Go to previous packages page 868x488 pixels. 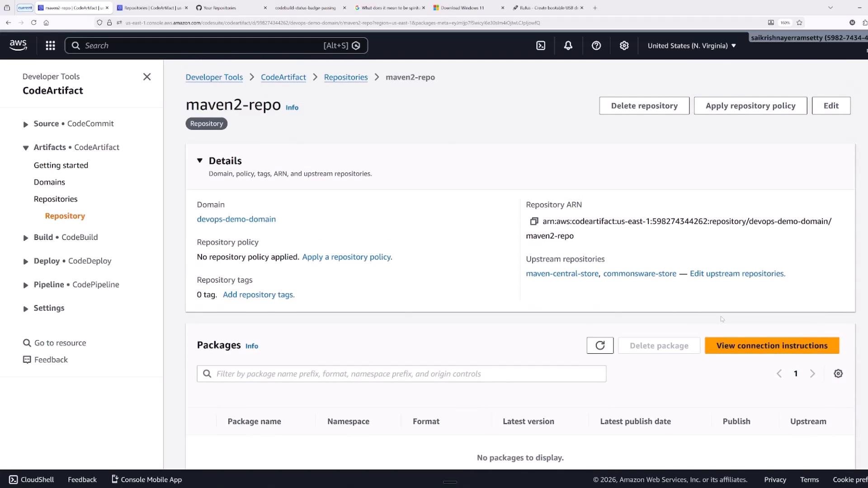(x=779, y=373)
